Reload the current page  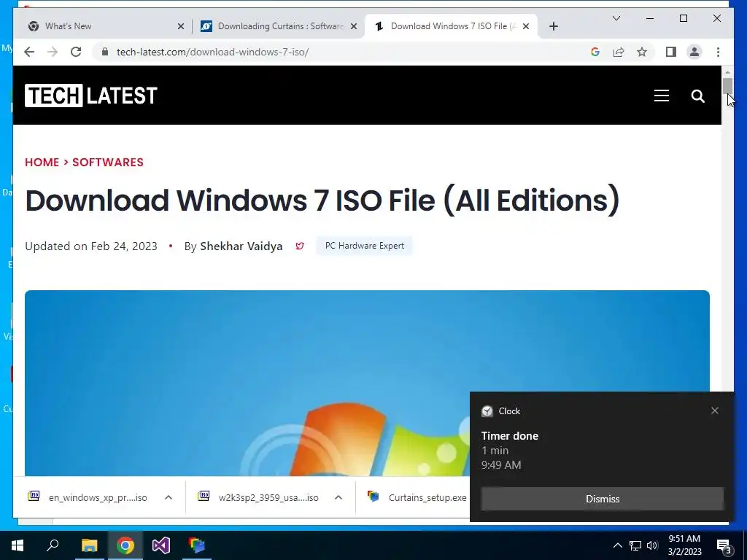point(76,52)
